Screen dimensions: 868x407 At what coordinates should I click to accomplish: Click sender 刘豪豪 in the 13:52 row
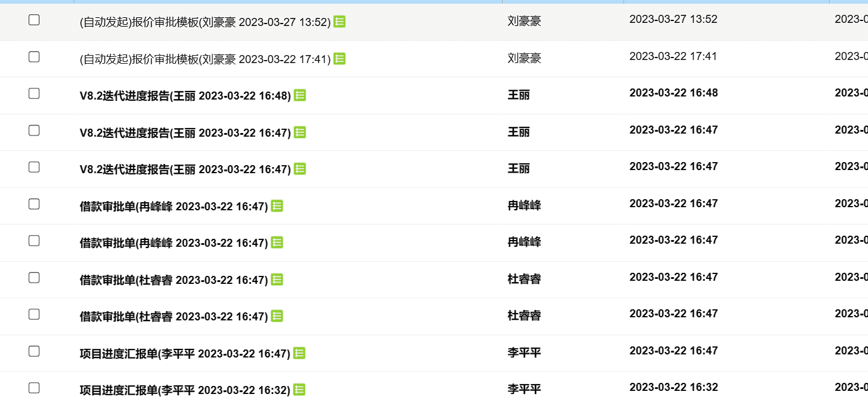click(x=524, y=21)
